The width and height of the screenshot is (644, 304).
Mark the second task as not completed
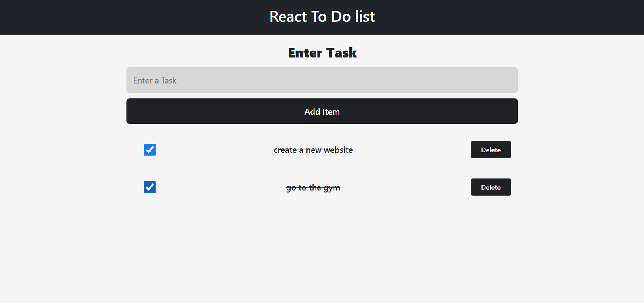(x=150, y=187)
